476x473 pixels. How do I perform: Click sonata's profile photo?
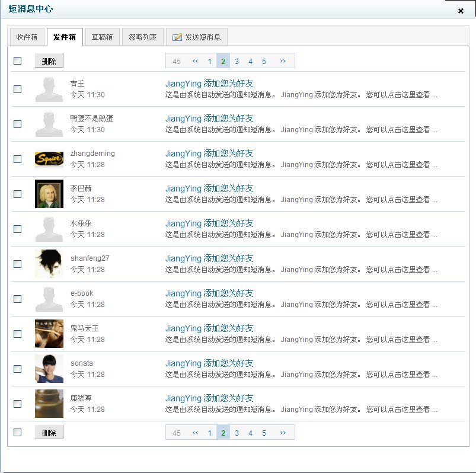click(x=49, y=369)
